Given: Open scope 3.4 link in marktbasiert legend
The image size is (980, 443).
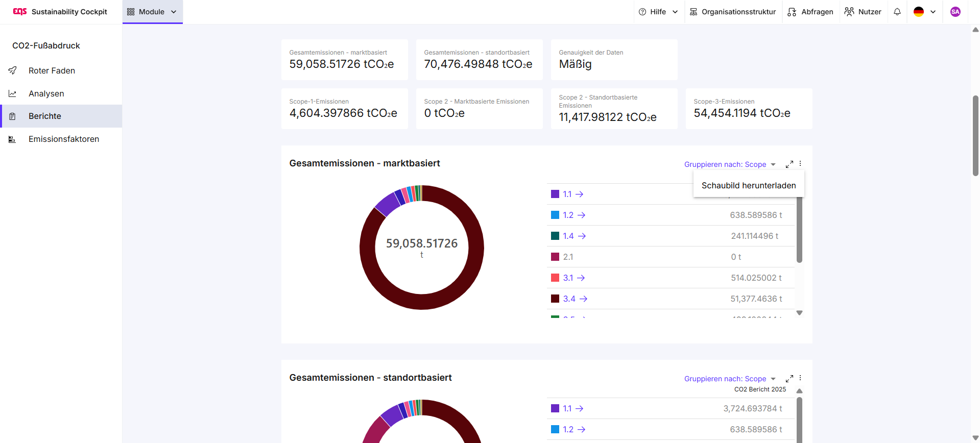Looking at the screenshot, I should tap(569, 299).
